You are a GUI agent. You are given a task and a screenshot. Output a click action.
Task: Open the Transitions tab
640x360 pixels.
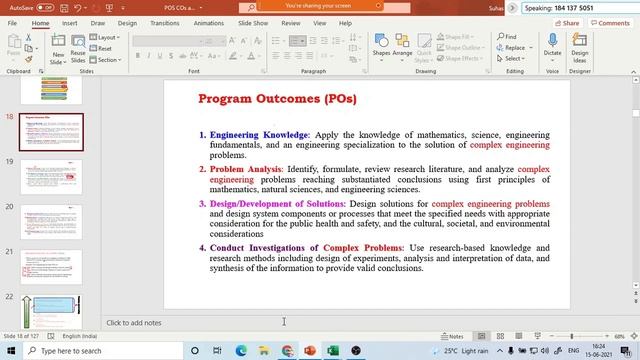point(164,23)
